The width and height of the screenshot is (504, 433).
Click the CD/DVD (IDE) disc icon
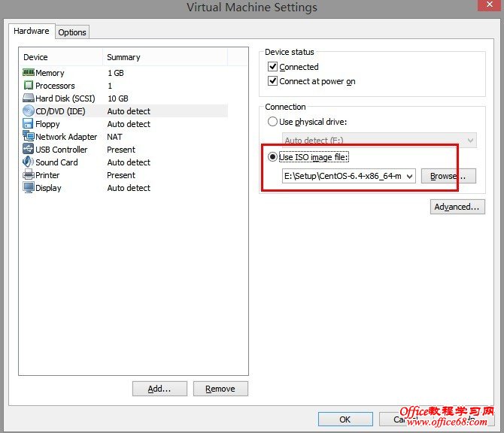[29, 111]
